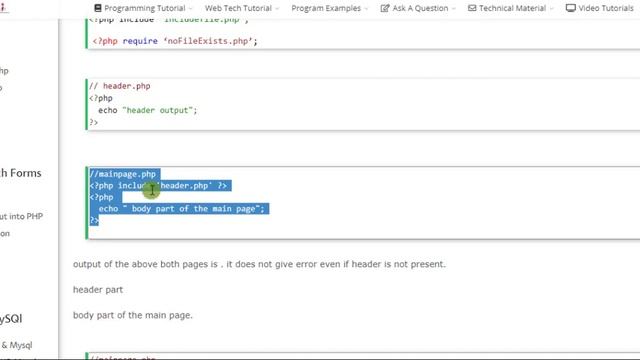Click the '//mainpage.php' highlighted comment line

pyautogui.click(x=123, y=174)
